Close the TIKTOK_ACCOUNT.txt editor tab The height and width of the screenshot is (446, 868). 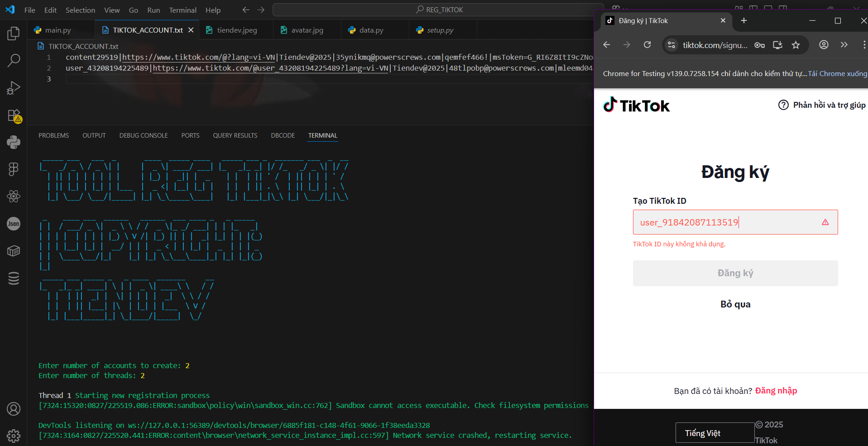point(191,30)
